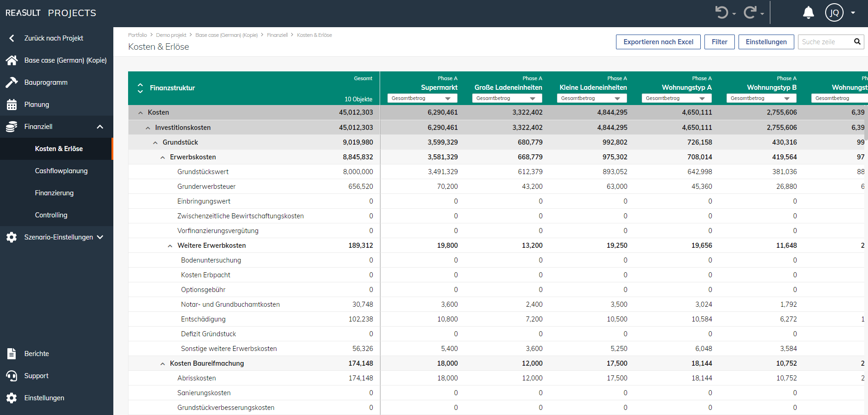Collapse the Szenario-Einstellungen menu

(100, 237)
